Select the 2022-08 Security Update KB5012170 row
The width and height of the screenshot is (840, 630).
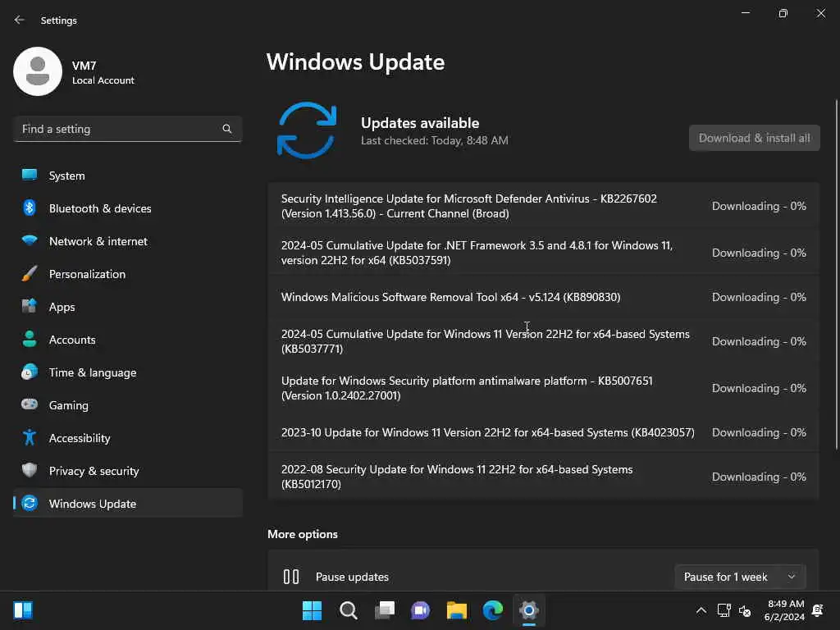coord(543,477)
